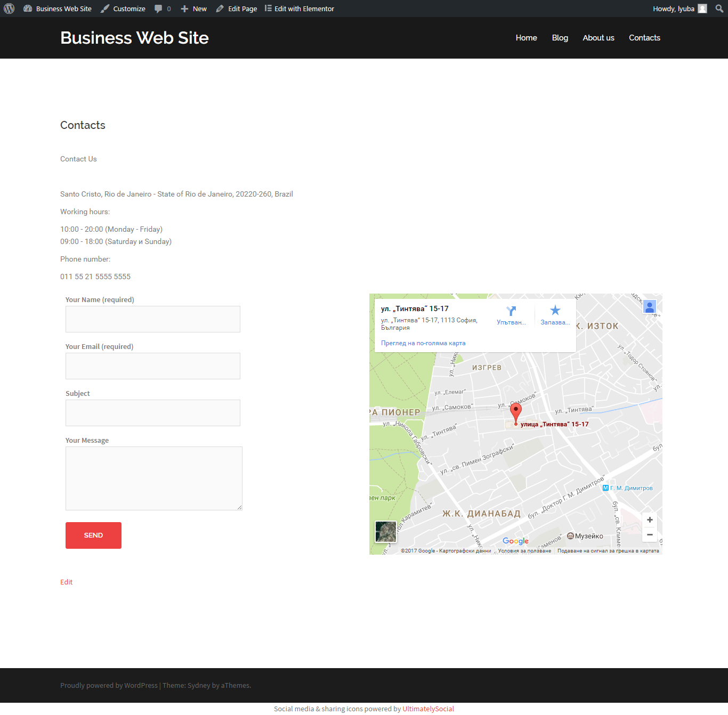This screenshot has height=715, width=728.
Task: Zoom out the map with minus button
Action: coord(650,534)
